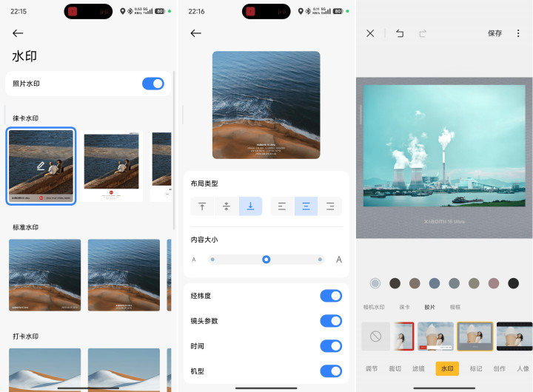Toggle the 时间 switch off

coord(330,346)
